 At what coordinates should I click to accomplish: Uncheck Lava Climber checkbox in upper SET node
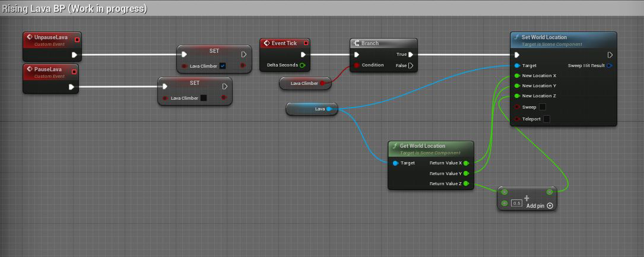click(x=223, y=66)
